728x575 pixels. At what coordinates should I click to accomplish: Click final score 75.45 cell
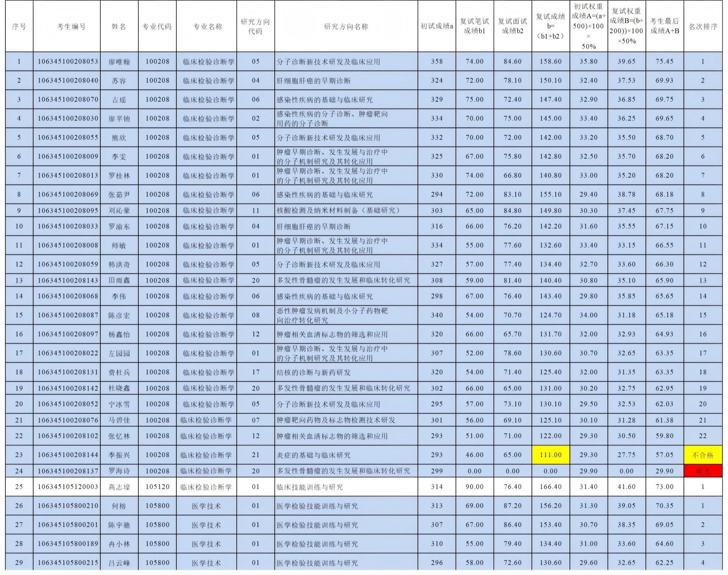pos(664,62)
